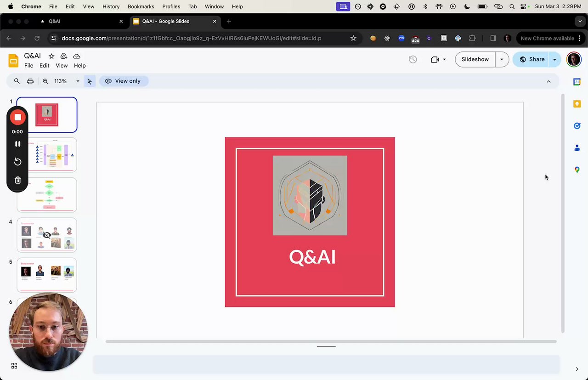
Task: Click the speaker notes area
Action: (x=326, y=364)
